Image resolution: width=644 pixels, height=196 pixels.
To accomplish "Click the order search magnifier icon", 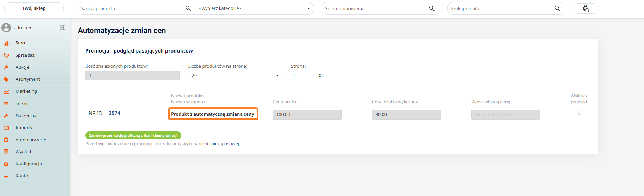I will [x=432, y=8].
